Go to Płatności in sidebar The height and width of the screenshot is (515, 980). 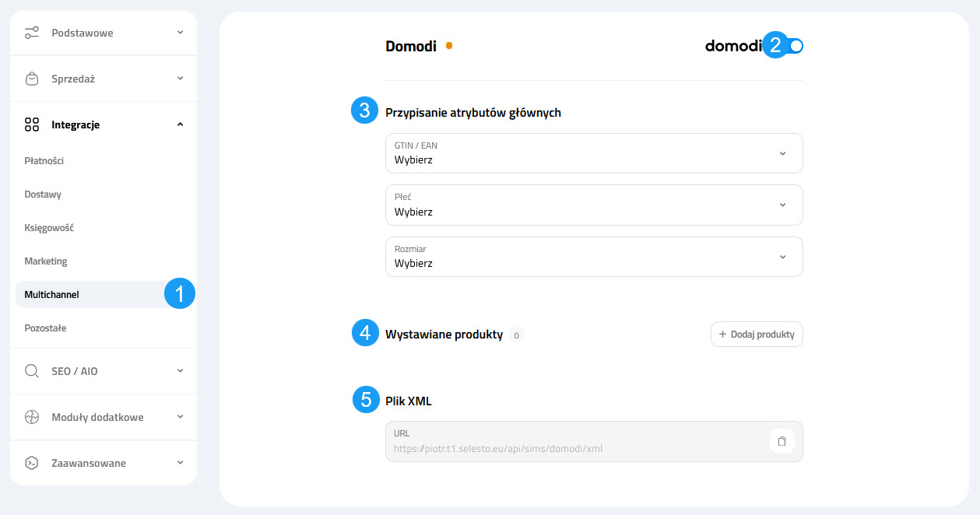tap(44, 161)
